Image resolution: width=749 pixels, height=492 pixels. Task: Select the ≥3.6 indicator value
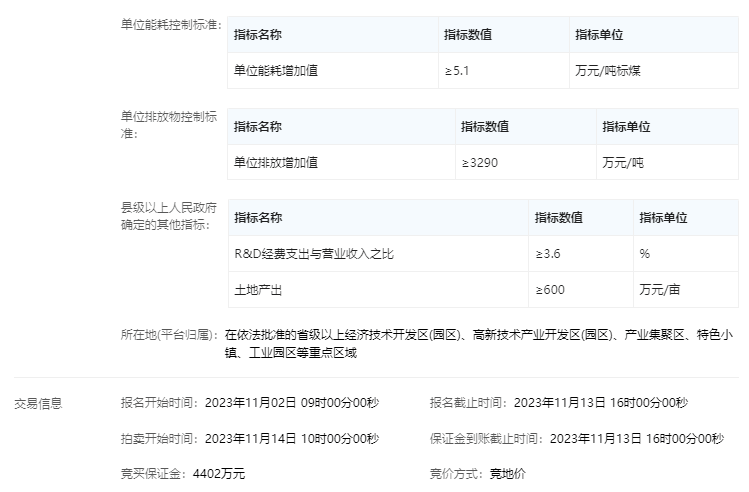(x=548, y=254)
